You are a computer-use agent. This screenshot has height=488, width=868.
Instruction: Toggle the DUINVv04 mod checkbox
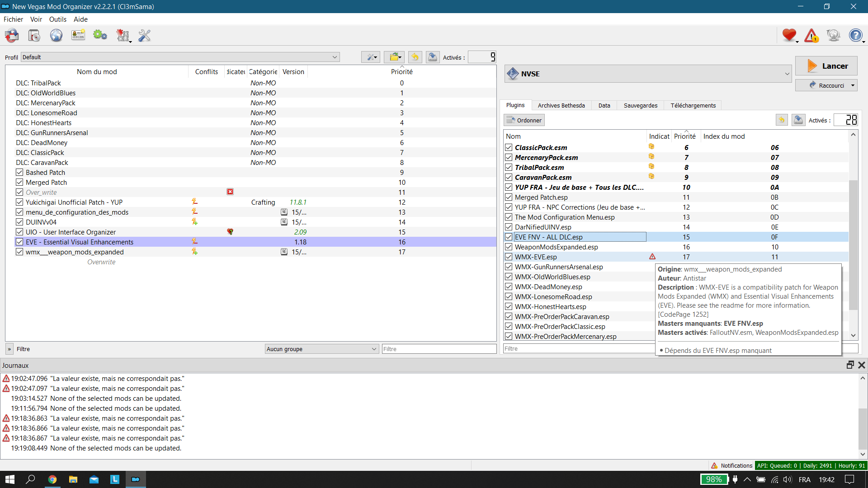point(19,222)
